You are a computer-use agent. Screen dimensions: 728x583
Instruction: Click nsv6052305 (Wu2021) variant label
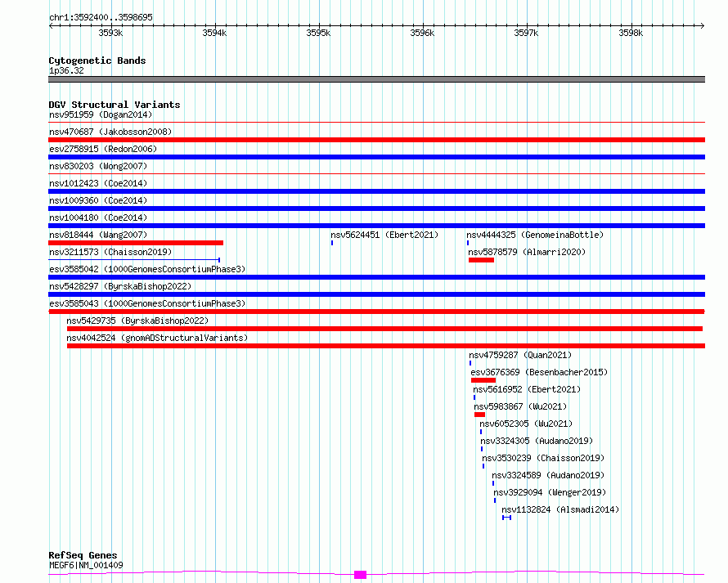coord(526,424)
